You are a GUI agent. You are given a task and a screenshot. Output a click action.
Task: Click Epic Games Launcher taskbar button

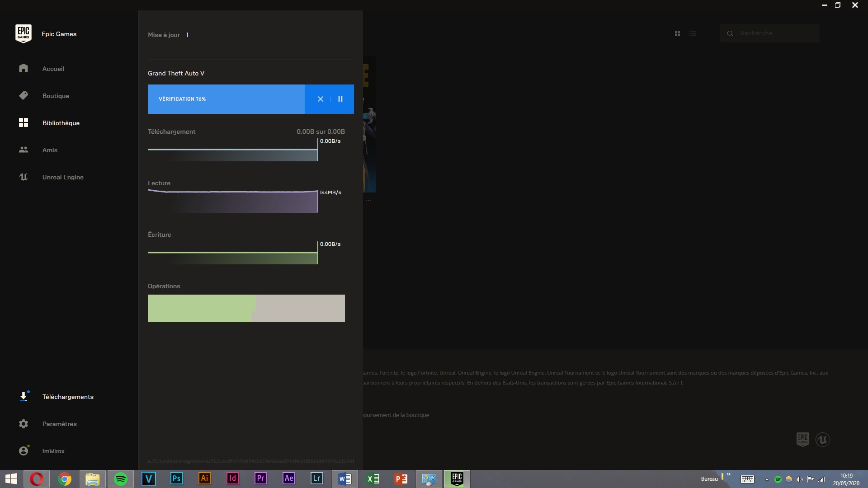[457, 479]
